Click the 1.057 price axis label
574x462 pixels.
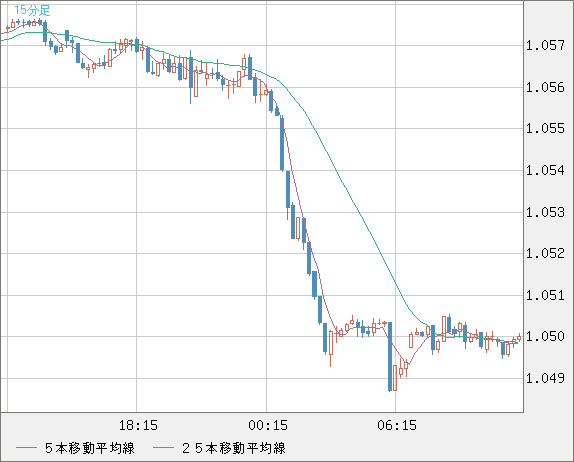tap(545, 46)
